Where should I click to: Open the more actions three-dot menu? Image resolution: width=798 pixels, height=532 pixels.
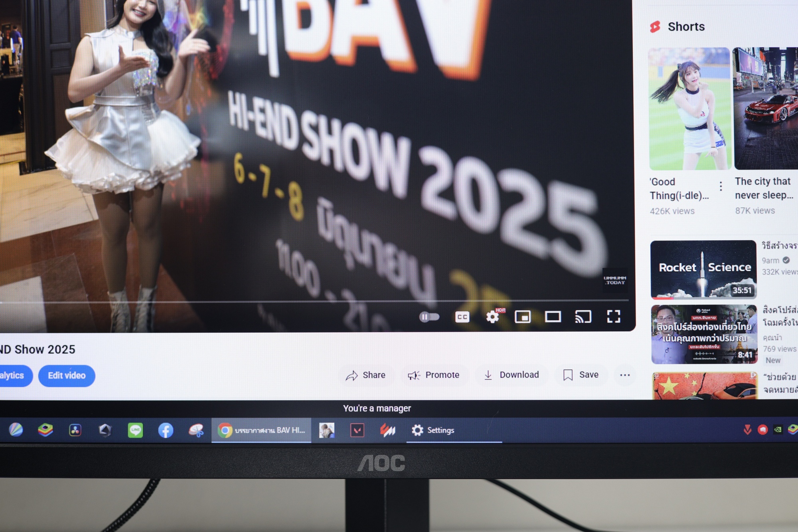coord(625,375)
